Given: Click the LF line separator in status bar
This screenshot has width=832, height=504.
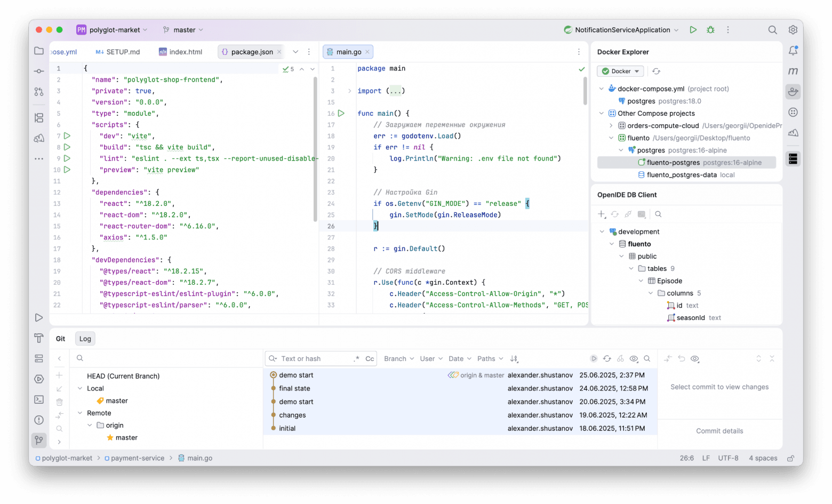Looking at the screenshot, I should pos(706,458).
